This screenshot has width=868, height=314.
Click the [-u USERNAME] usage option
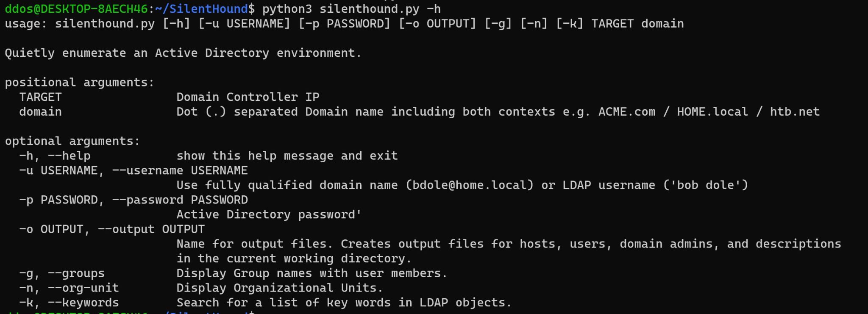(x=244, y=24)
